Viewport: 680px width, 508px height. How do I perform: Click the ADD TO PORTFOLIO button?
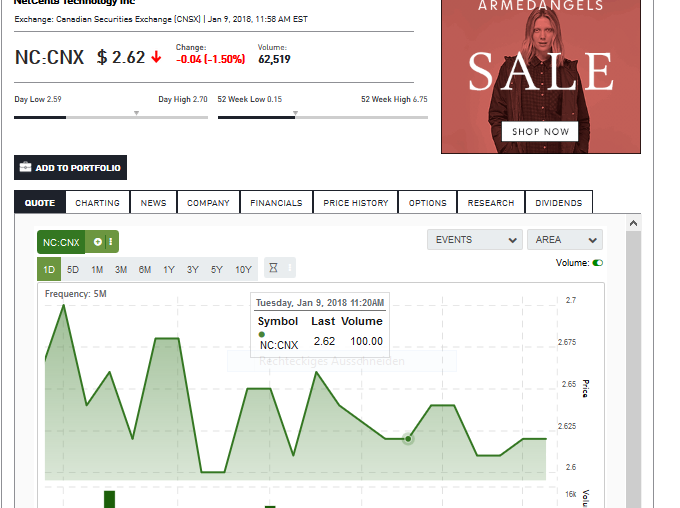tap(70, 167)
